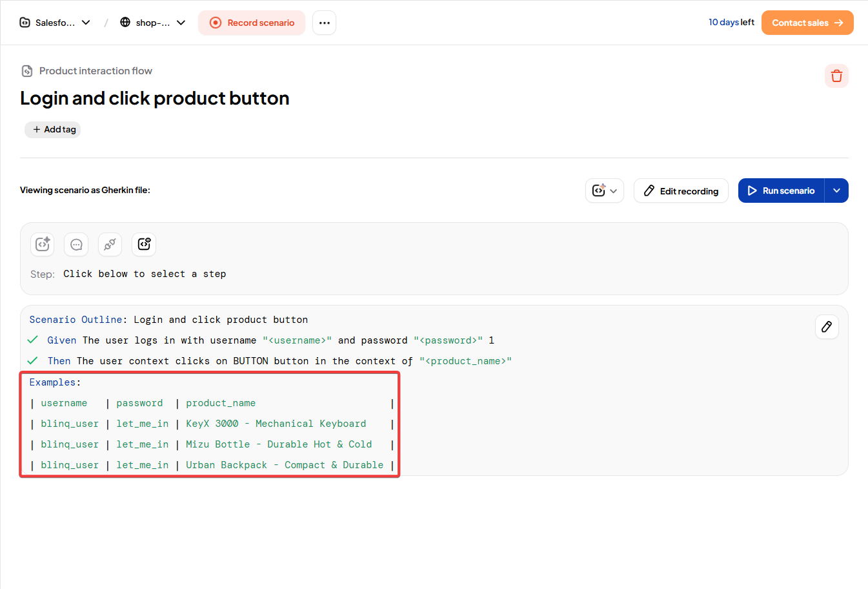Viewport: 868px width, 589px height.
Task: Click the Contact sales button
Action: pyautogui.click(x=807, y=22)
